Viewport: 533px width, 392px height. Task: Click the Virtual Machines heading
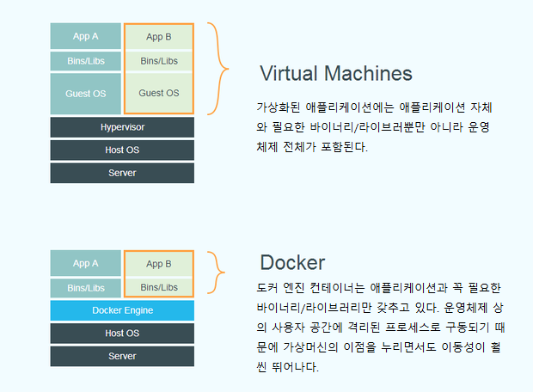(x=336, y=73)
